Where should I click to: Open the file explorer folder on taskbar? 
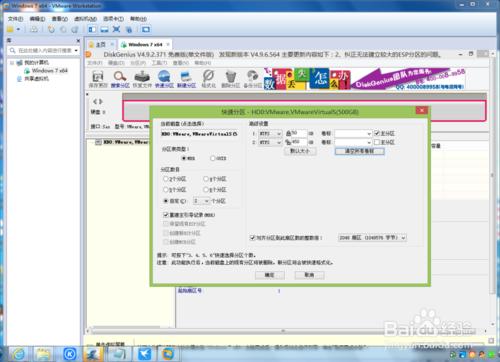coord(43,353)
